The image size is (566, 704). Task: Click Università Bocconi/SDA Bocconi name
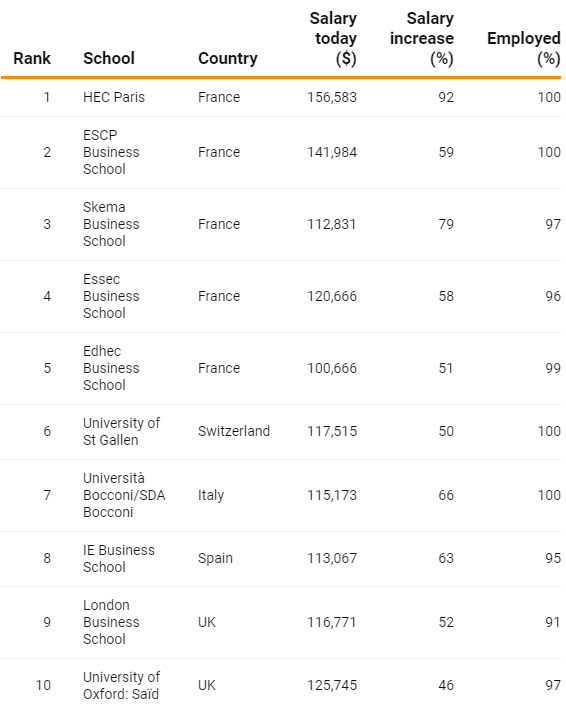coord(124,495)
